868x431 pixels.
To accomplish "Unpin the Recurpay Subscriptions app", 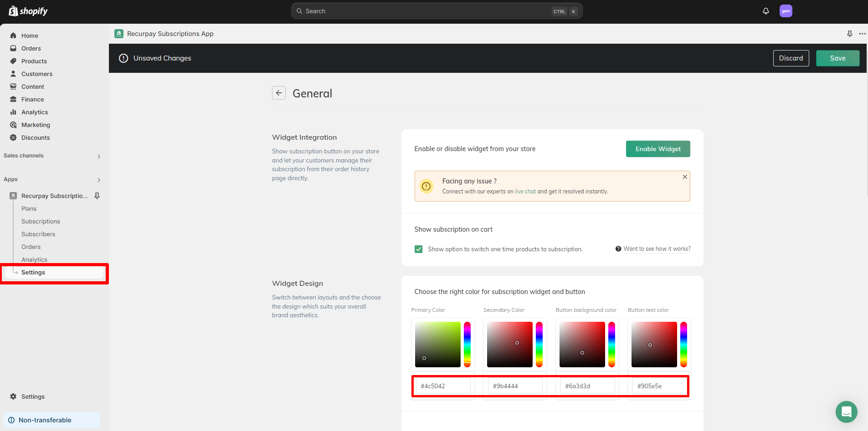I will 97,196.
